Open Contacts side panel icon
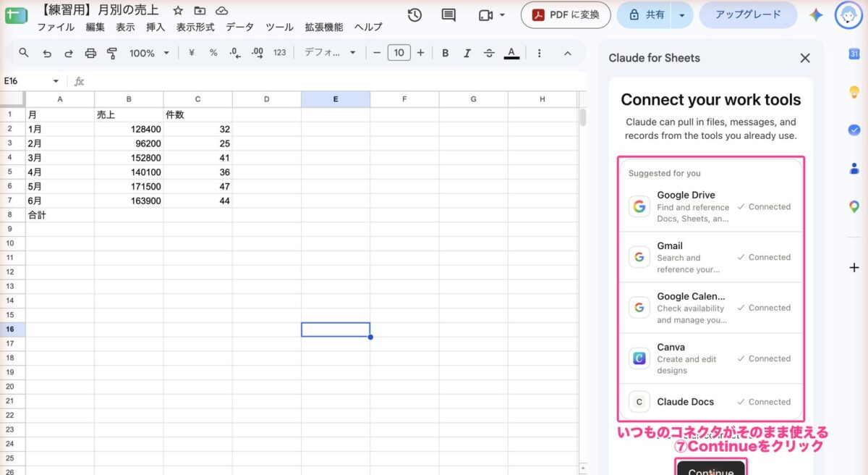This screenshot has width=868, height=475. point(854,168)
